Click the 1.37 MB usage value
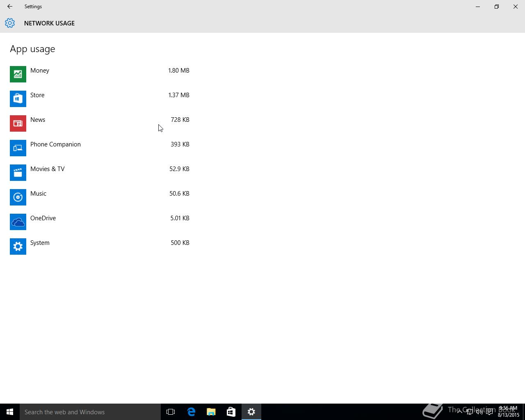This screenshot has height=420, width=525. pos(179,95)
